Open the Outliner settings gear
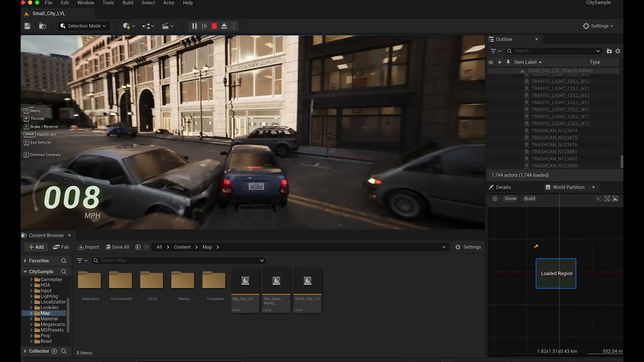 (x=618, y=51)
